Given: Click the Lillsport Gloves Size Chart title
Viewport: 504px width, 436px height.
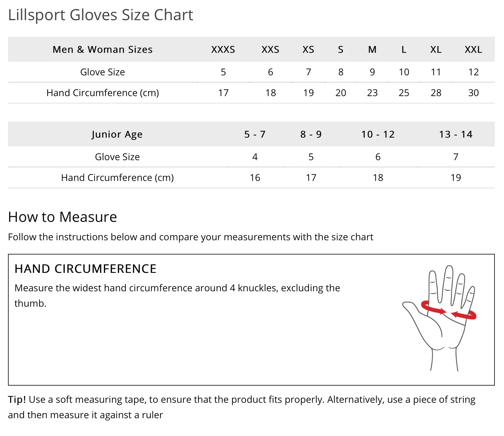Looking at the screenshot, I should coord(100,15).
